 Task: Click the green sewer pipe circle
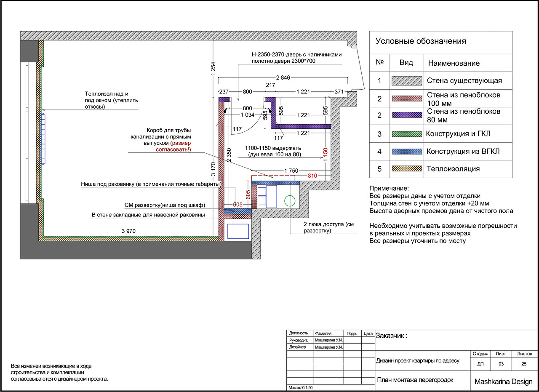[290, 201]
